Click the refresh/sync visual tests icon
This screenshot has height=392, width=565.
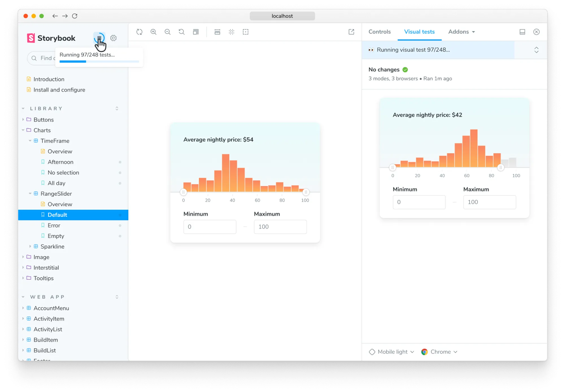[x=99, y=38]
